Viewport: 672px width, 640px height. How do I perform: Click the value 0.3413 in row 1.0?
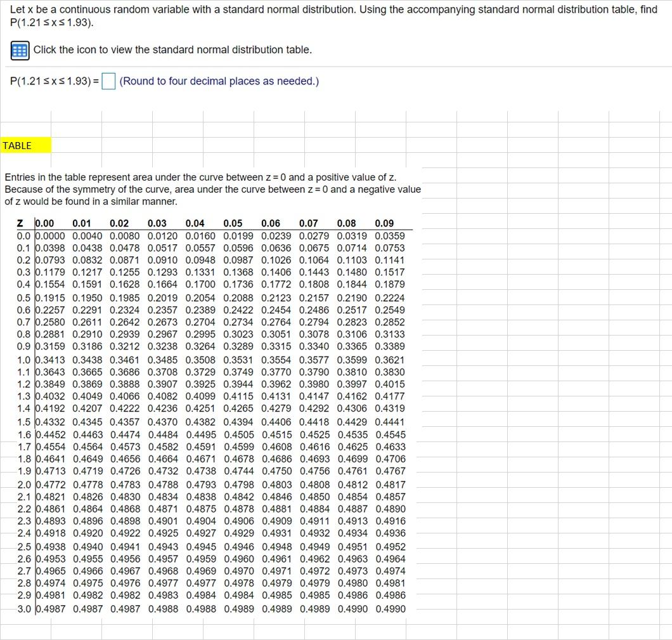click(x=50, y=360)
